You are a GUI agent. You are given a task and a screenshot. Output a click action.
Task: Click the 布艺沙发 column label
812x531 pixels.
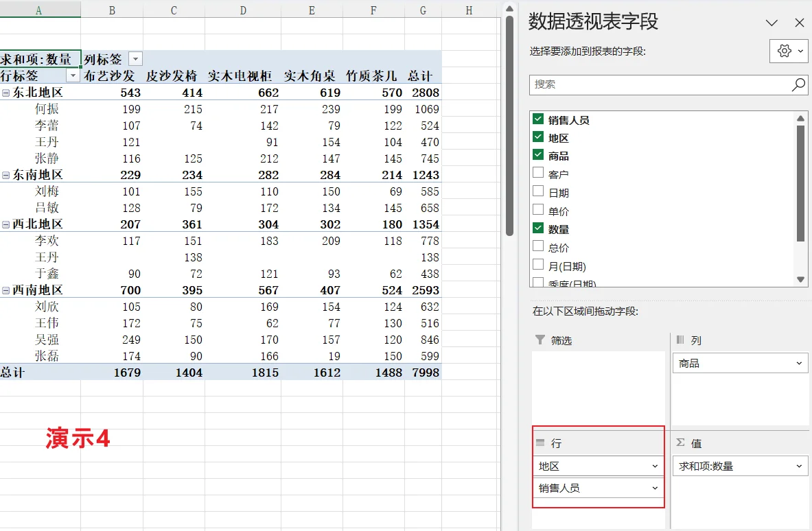click(109, 76)
